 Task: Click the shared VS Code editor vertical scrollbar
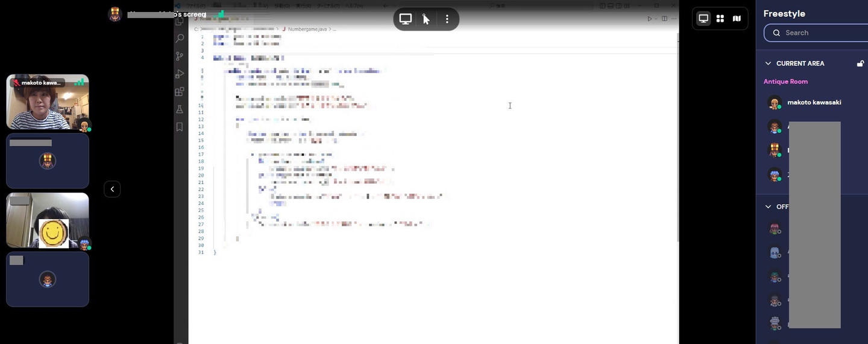[677, 139]
